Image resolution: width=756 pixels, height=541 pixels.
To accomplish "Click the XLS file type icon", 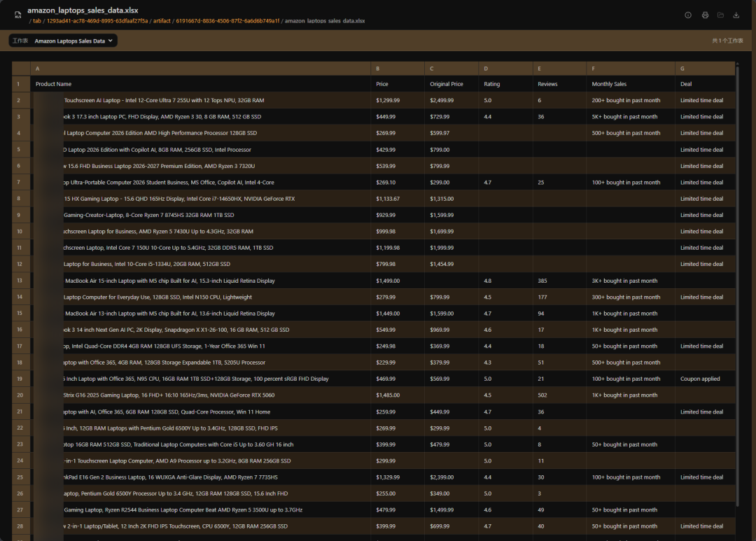I will click(x=17, y=15).
